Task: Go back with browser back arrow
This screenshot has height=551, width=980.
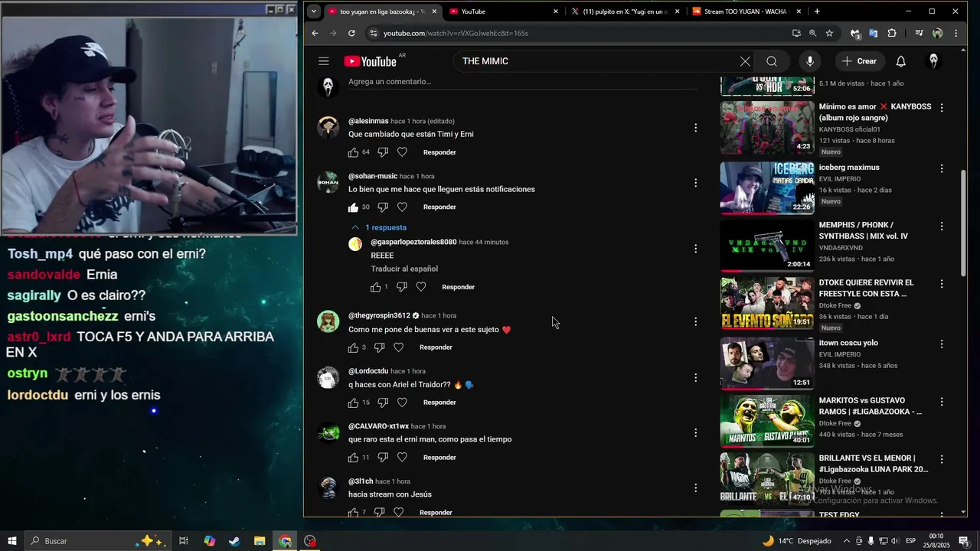Action: 315,33
